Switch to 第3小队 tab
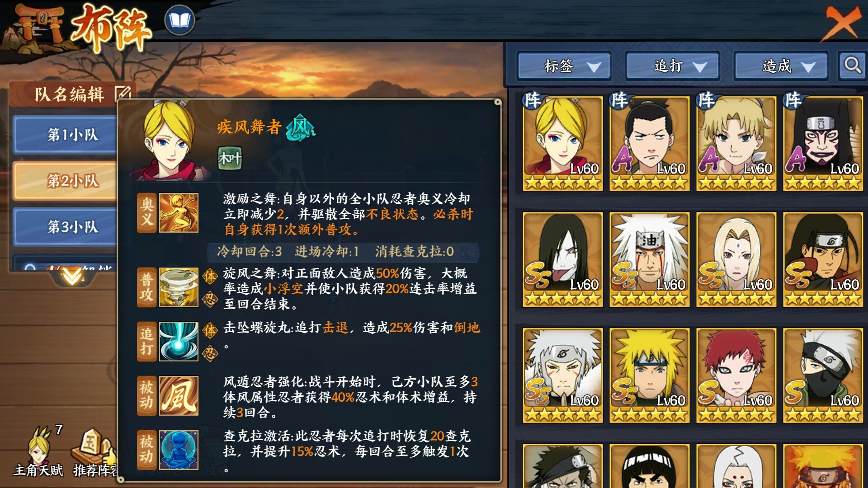 pos(66,226)
